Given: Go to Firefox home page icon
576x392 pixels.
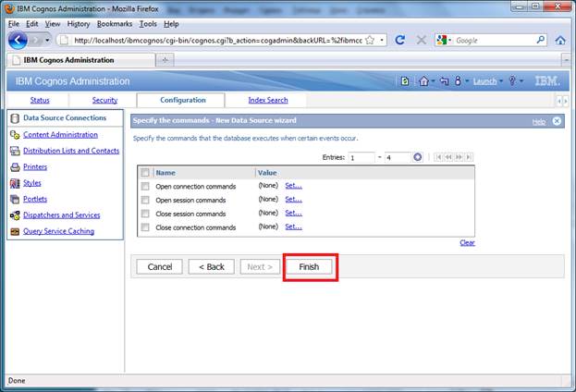Looking at the screenshot, I should pyautogui.click(x=560, y=40).
